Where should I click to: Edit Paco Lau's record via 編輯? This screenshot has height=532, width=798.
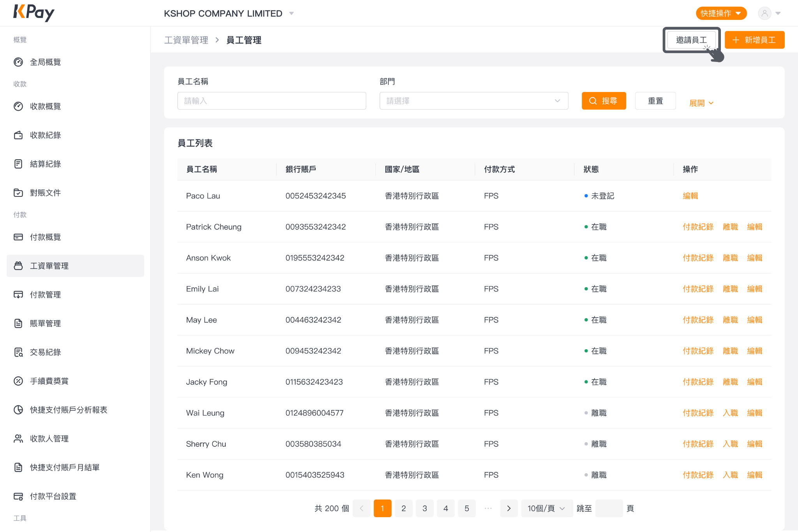pyautogui.click(x=690, y=196)
